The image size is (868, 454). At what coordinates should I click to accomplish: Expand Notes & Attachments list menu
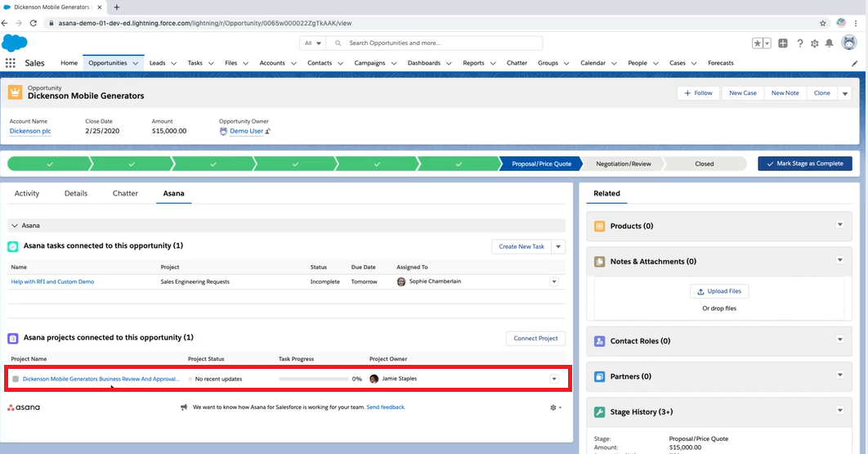[839, 260]
